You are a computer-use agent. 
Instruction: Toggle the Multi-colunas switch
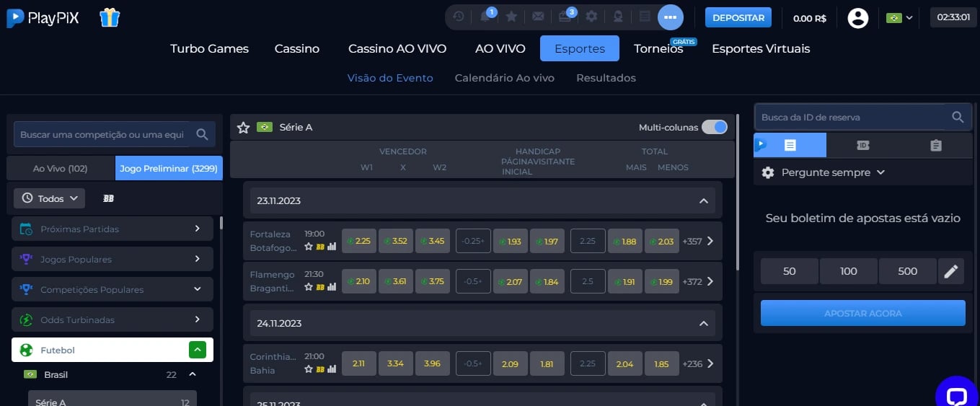click(x=715, y=127)
